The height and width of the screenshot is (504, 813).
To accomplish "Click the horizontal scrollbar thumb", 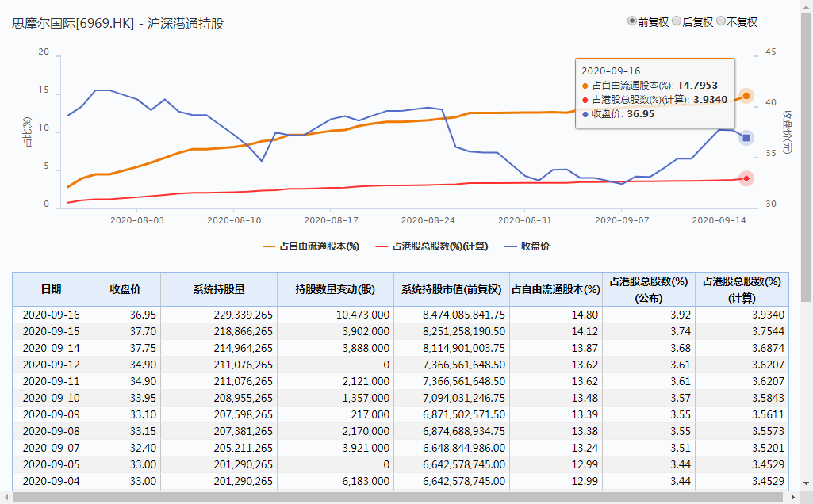I will (x=397, y=498).
